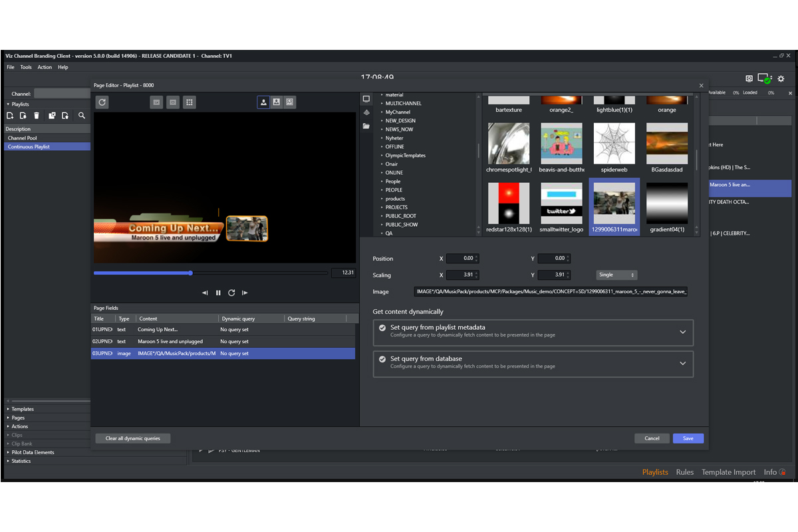Click the refresh icon in the Page Editor preview
The height and width of the screenshot is (532, 798).
(x=102, y=102)
